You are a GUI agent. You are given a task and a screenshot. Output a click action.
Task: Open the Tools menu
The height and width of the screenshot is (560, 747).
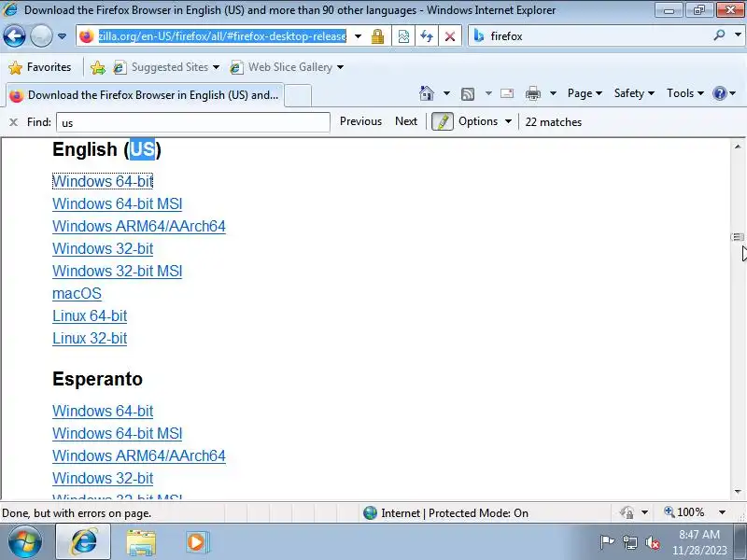point(685,93)
